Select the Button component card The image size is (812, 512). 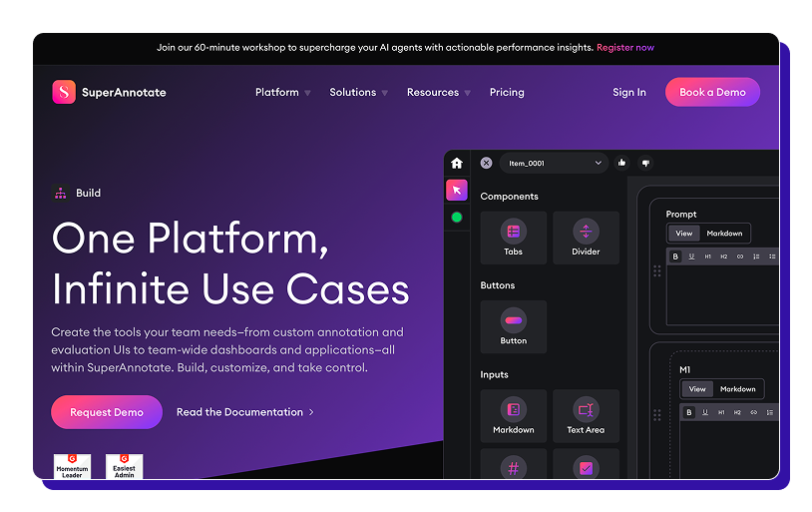pos(513,327)
